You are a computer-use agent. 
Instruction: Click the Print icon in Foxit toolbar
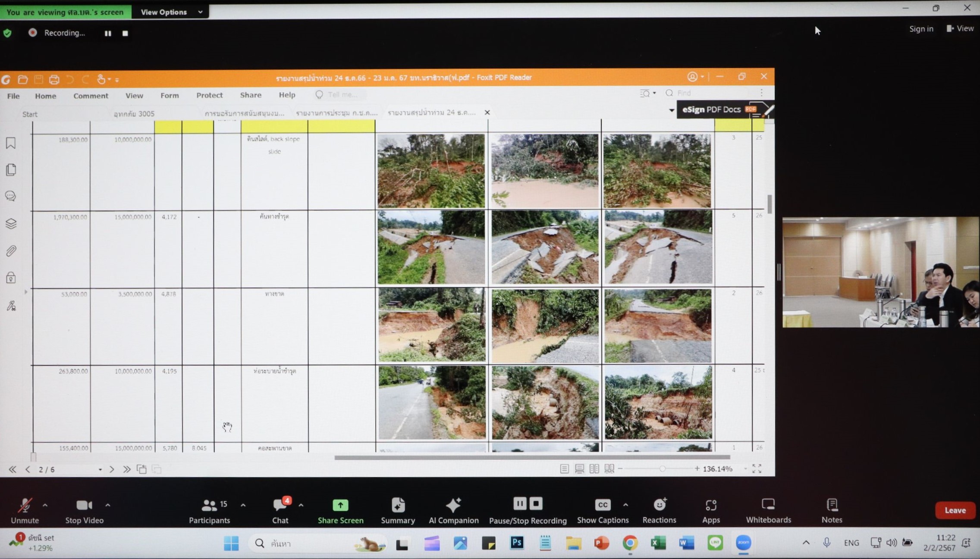(x=54, y=79)
